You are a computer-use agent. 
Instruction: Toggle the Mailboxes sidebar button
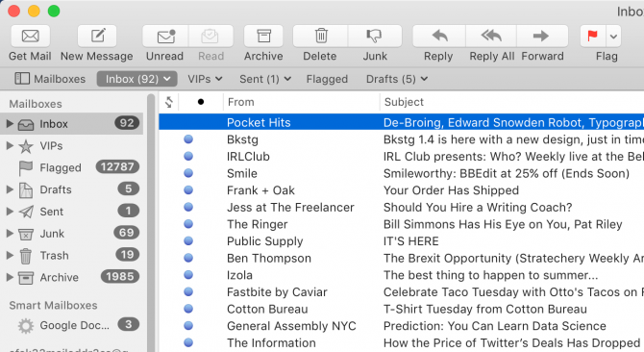point(50,79)
